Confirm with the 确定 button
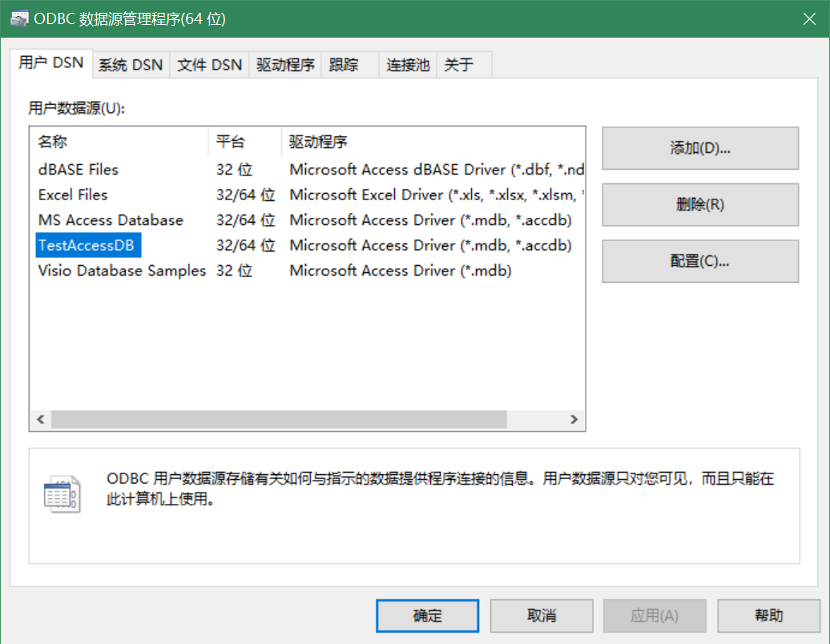 [427, 616]
